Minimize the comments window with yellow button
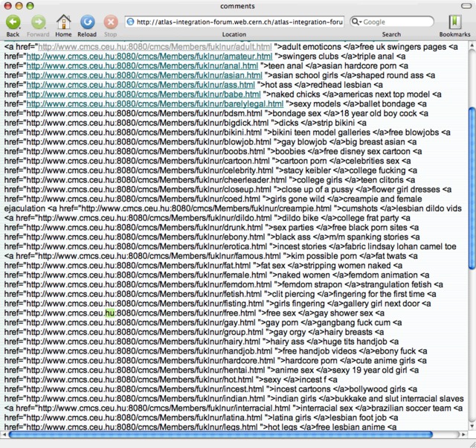This screenshot has height=448, width=476. 19,6
